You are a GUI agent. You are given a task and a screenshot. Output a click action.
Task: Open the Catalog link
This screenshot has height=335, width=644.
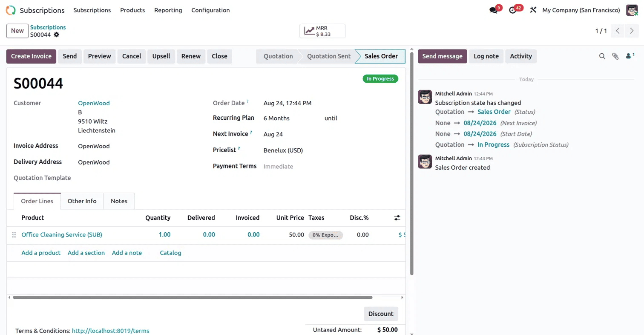pos(170,253)
